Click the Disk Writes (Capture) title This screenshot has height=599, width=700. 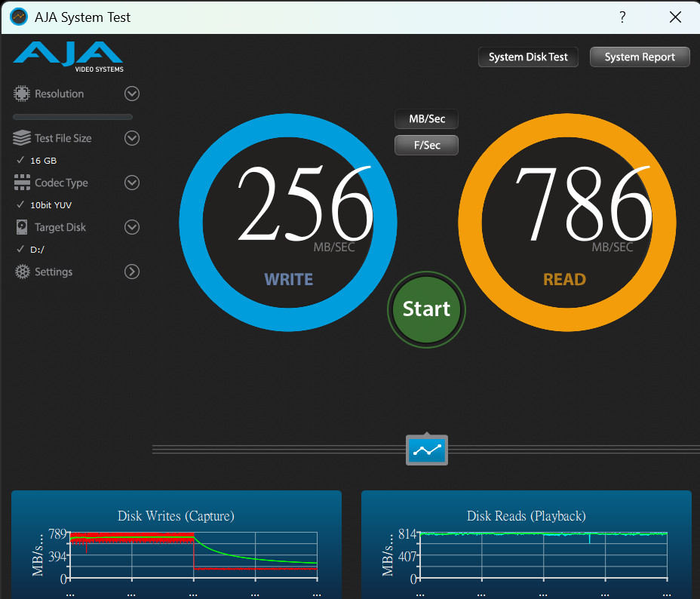176,516
